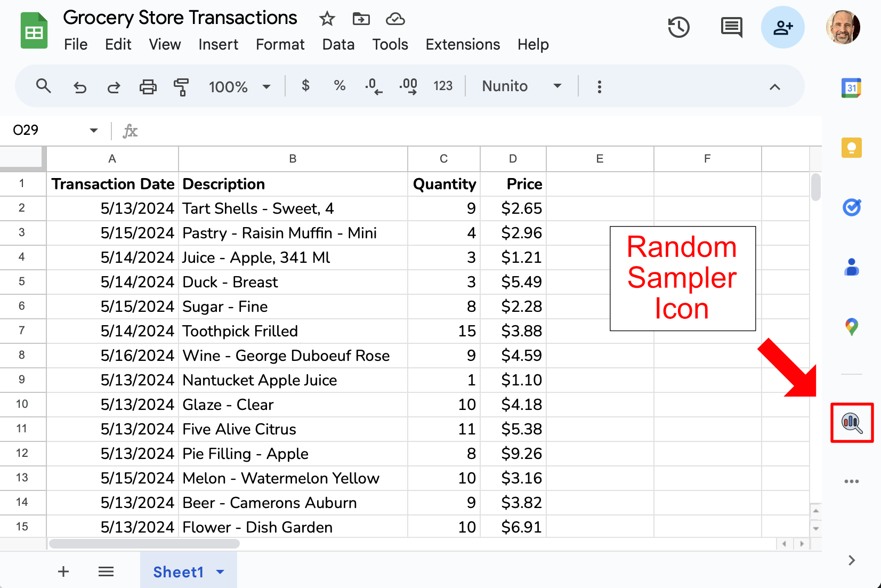Viewport: 881px width, 588px height.
Task: Star the Grocery Store Transactions spreadsheet
Action: (x=327, y=19)
